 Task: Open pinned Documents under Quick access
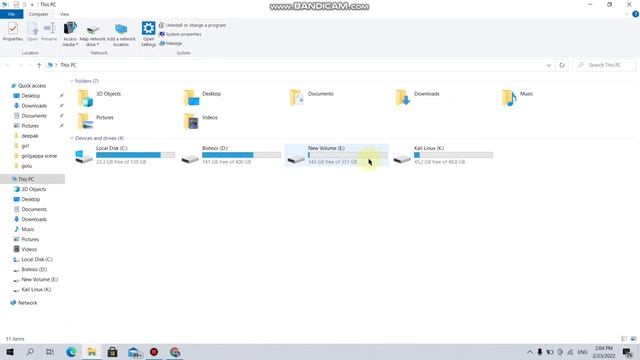[x=34, y=116]
